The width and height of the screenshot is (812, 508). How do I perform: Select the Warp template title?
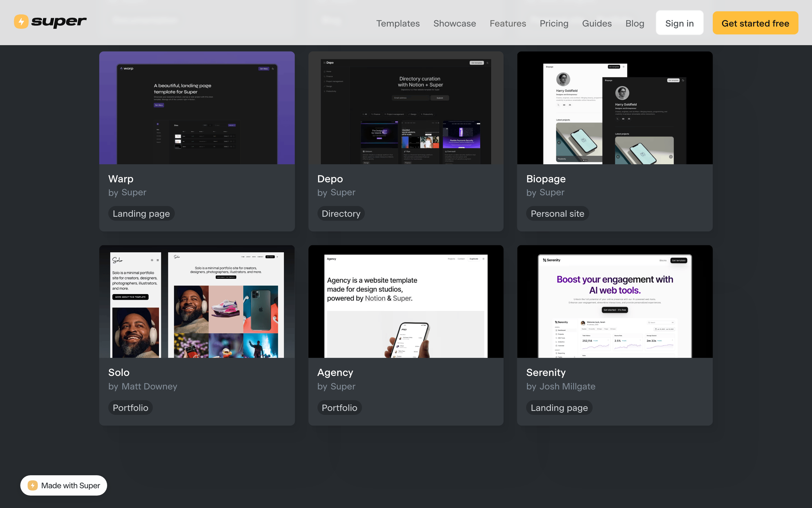[x=121, y=179]
